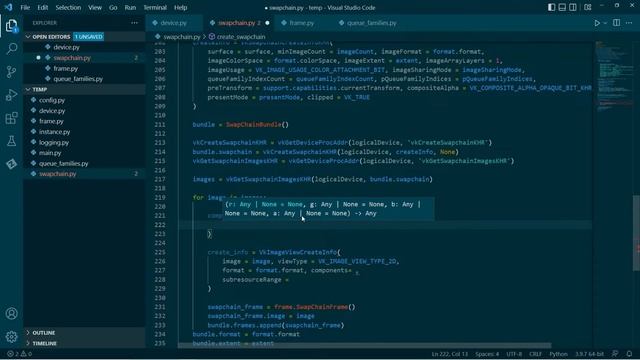Image resolution: width=640 pixels, height=360 pixels.
Task: Open main.py in TEMP folder
Action: coord(84,153)
